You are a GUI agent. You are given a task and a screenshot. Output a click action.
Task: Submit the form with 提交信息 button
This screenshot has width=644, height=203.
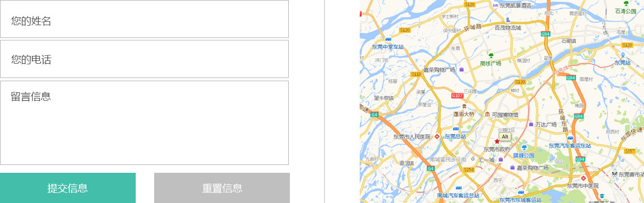coord(68,188)
